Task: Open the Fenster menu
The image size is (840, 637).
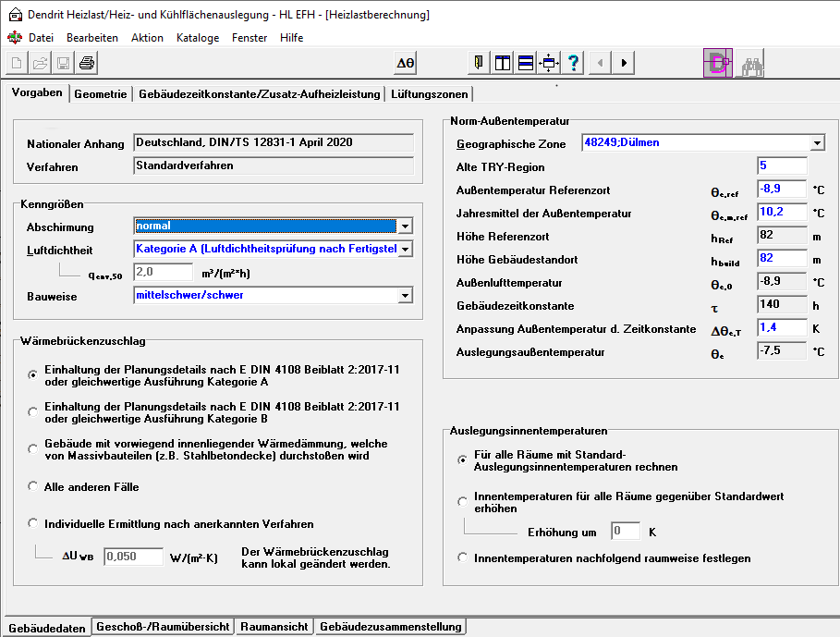Action: pyautogui.click(x=250, y=38)
